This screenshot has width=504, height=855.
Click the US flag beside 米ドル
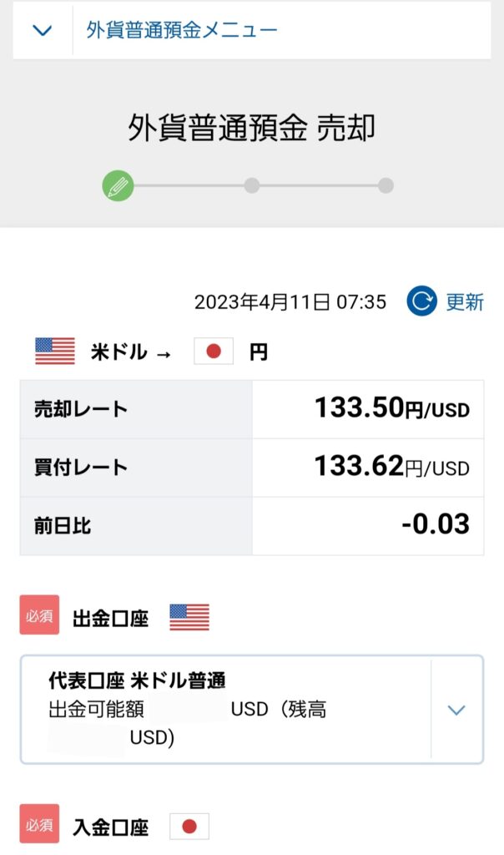pos(55,351)
